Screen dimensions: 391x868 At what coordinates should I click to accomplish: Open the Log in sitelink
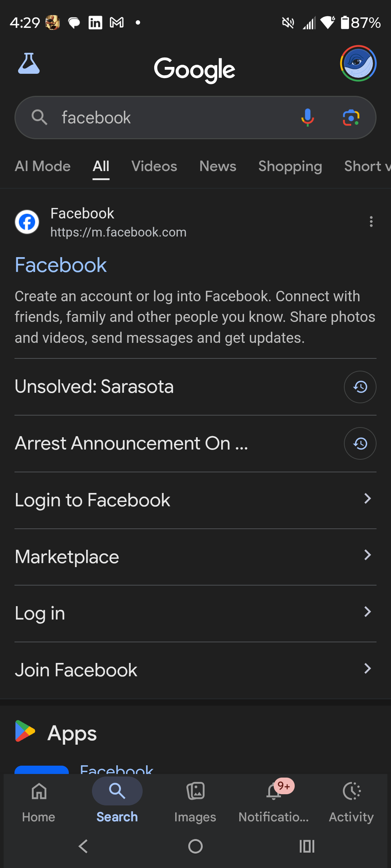[40, 613]
